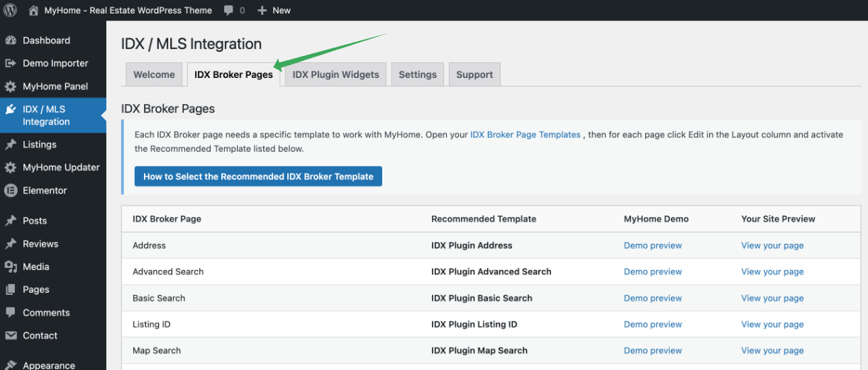Screen dimensions: 868x370
Task: Open the IDX Broker Page Templates link
Action: [x=525, y=135]
